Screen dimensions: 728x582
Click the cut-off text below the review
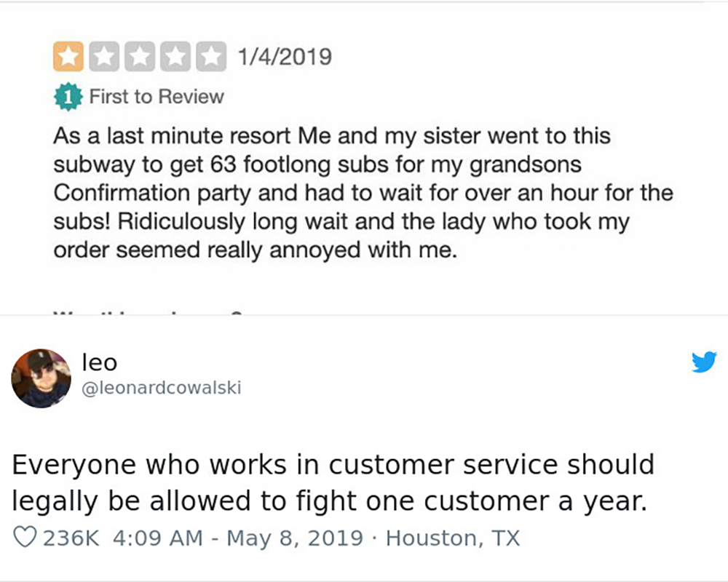[146, 311]
